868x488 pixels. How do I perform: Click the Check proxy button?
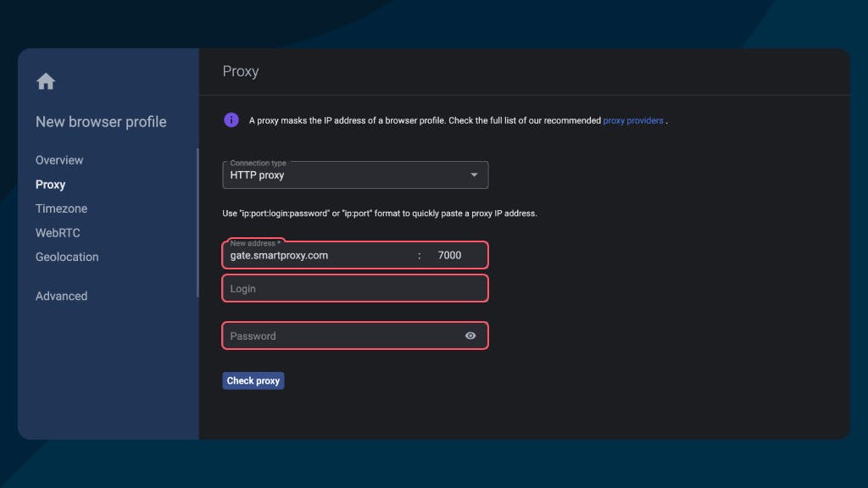tap(253, 380)
